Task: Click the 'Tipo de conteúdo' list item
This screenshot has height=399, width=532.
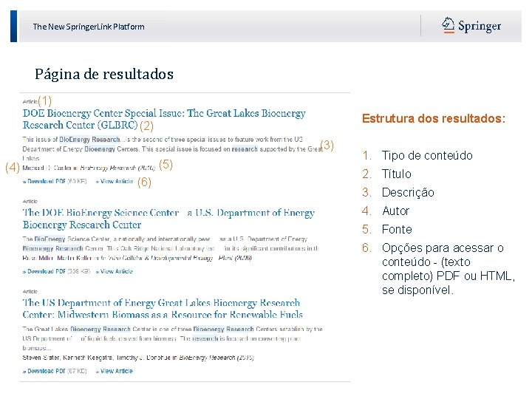Action: tap(427, 155)
